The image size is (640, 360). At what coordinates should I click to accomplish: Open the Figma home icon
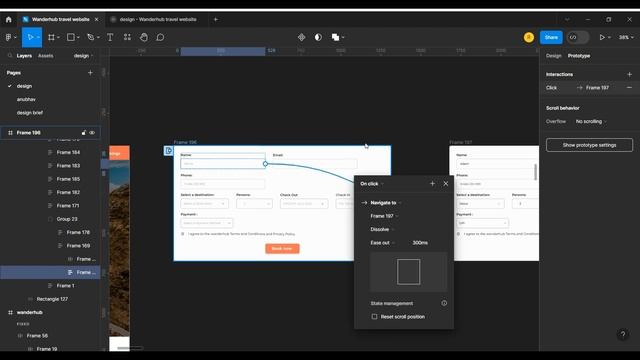pos(9,19)
